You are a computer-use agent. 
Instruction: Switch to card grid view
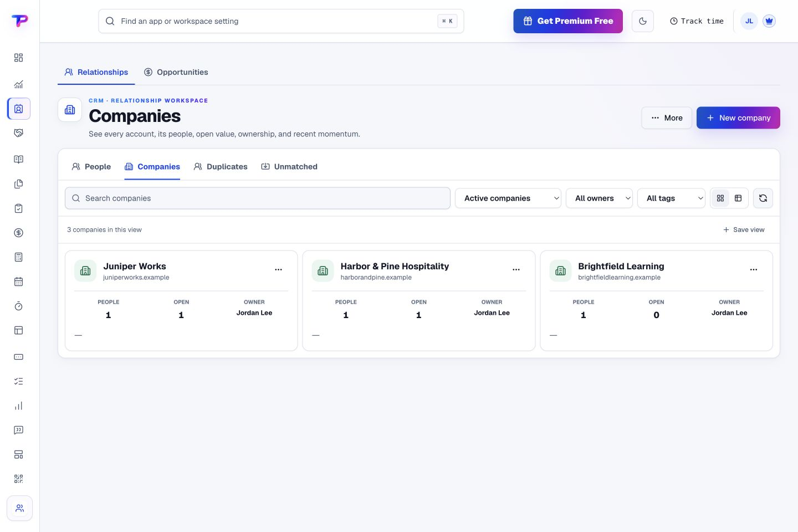[720, 198]
